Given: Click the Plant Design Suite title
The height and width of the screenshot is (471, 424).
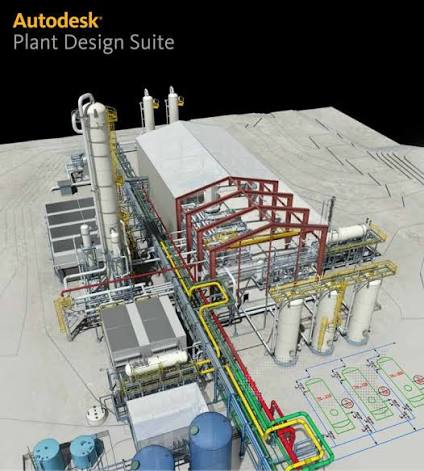Looking at the screenshot, I should (x=94, y=42).
